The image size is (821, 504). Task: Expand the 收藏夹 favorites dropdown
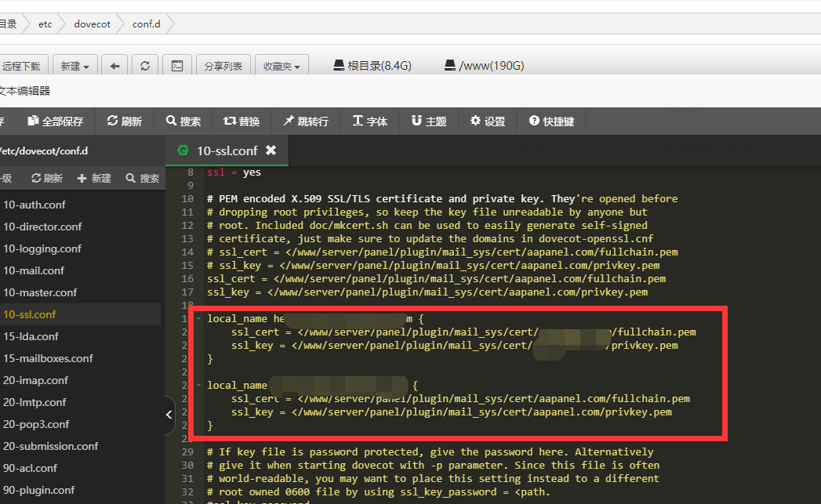[282, 66]
